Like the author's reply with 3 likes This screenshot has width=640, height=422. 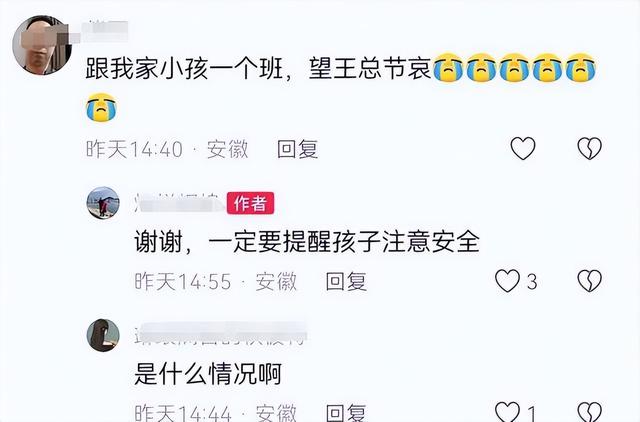(x=507, y=281)
